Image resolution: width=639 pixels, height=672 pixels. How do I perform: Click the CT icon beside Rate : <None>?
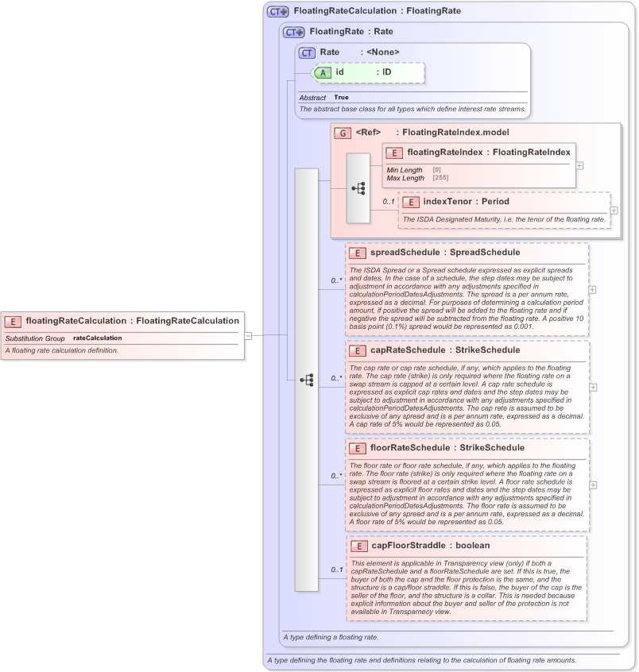[x=307, y=52]
